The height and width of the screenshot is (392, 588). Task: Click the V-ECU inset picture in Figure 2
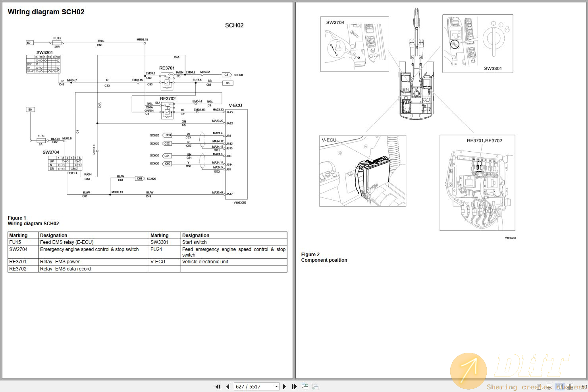[362, 171]
